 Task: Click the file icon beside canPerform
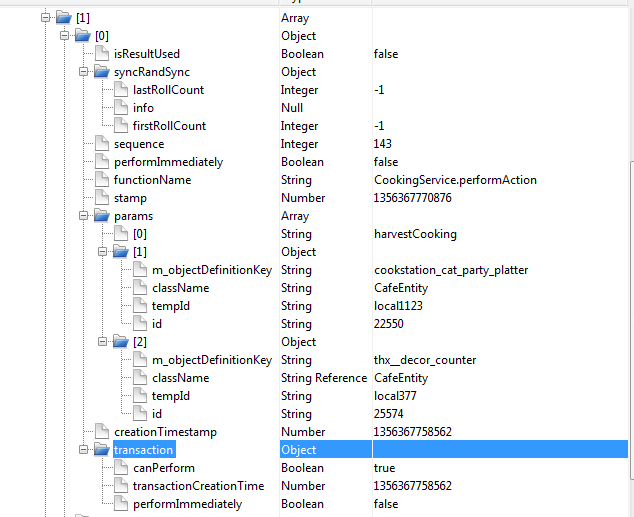(121, 468)
